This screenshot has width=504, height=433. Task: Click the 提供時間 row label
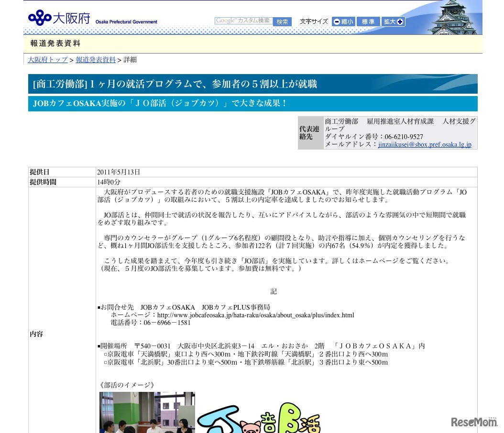[x=43, y=182]
